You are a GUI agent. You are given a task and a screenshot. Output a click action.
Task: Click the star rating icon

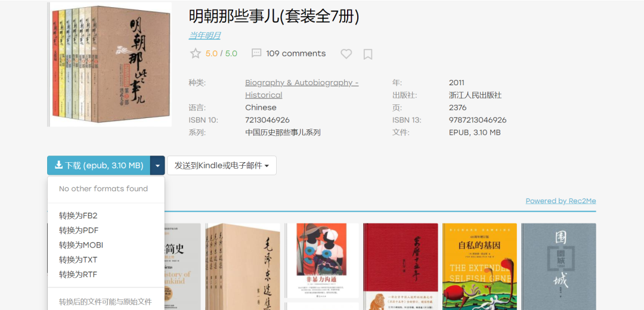196,54
